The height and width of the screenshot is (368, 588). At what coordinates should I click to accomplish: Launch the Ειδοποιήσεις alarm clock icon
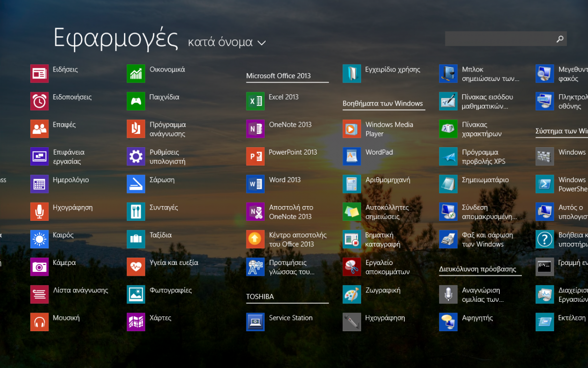pos(39,101)
